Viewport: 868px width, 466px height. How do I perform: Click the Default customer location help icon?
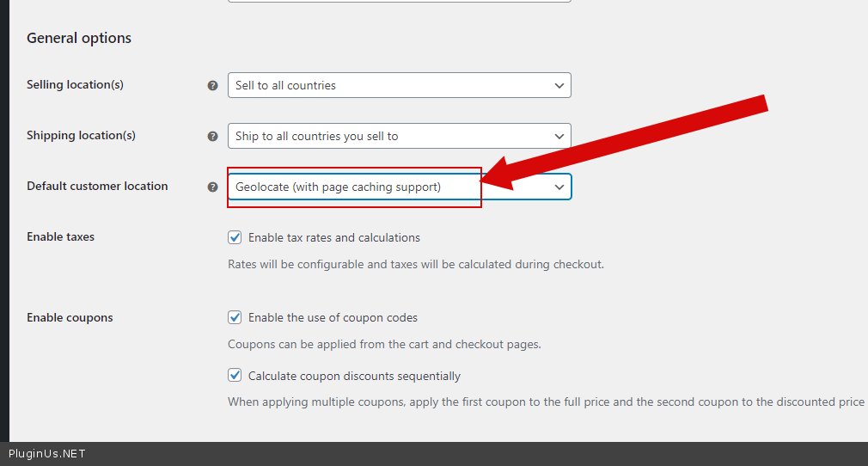tap(212, 187)
